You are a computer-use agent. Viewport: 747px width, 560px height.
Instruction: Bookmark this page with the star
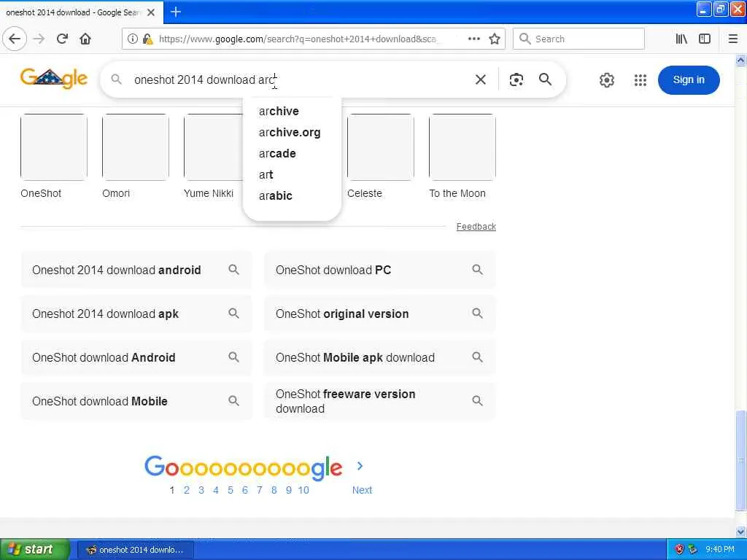tap(495, 39)
